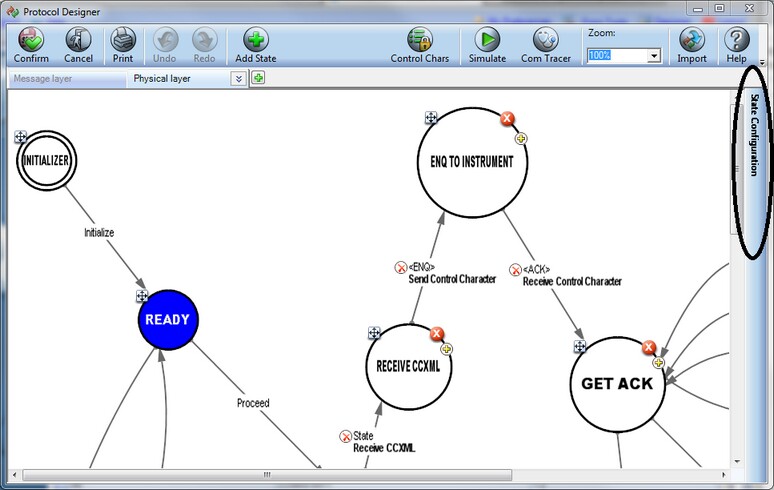Click move handle of RECEIVE CCXML
774x490 pixels.
point(374,333)
